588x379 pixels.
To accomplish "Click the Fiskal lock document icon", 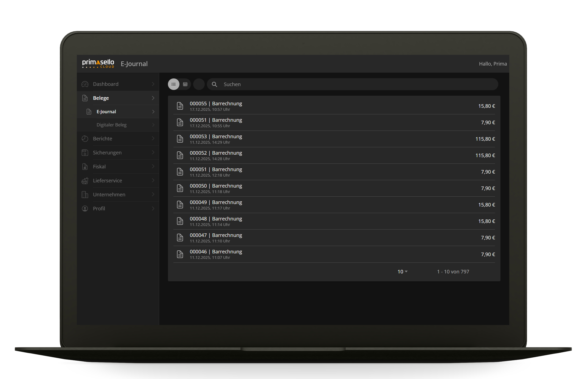I will (x=85, y=166).
